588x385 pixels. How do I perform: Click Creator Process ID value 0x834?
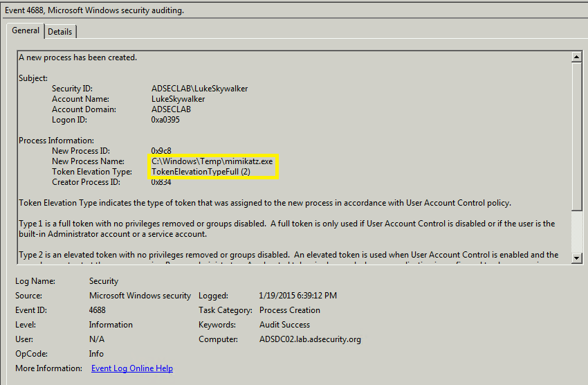point(161,182)
